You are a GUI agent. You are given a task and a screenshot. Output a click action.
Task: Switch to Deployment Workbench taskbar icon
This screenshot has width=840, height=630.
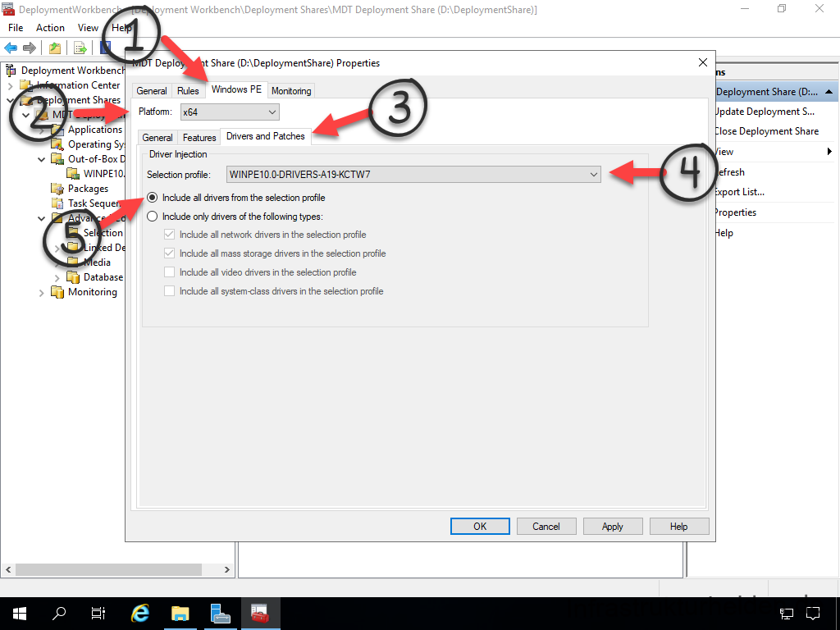260,614
